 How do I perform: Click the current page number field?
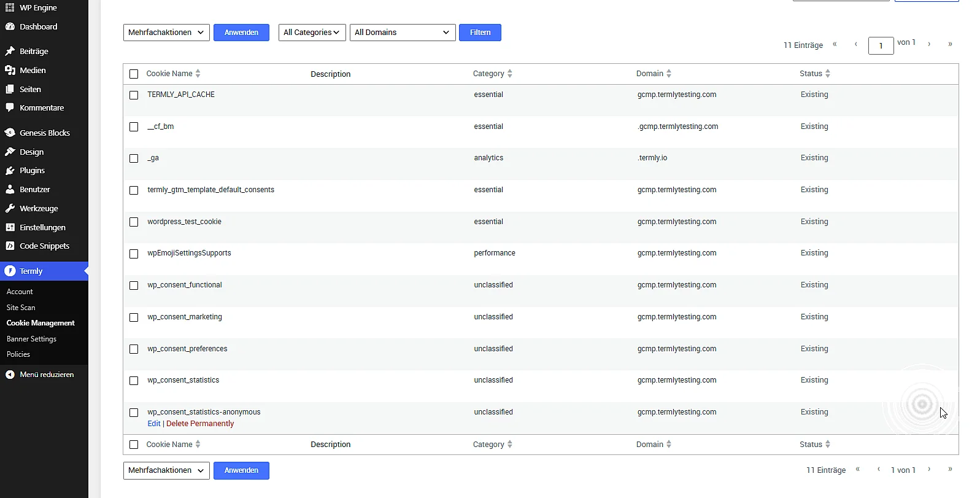881,45
